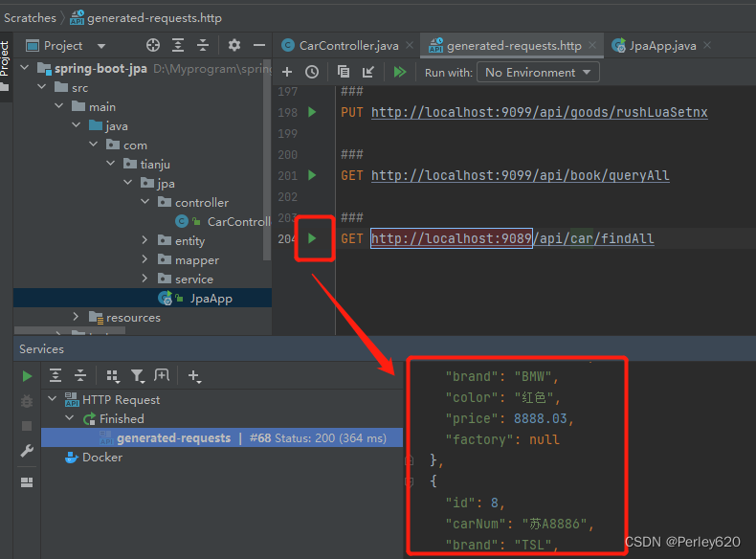Open the Project view dropdown arrow

101,46
